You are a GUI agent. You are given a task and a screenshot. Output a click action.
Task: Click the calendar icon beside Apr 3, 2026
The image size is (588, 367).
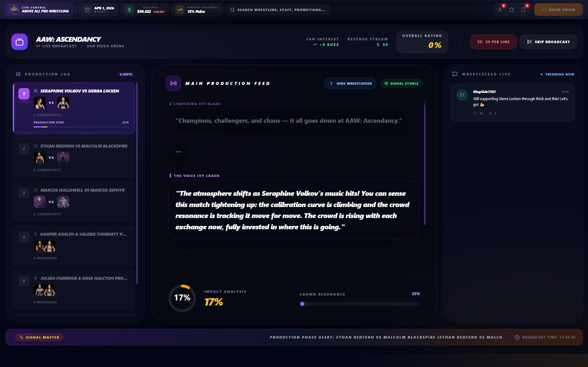pyautogui.click(x=88, y=10)
